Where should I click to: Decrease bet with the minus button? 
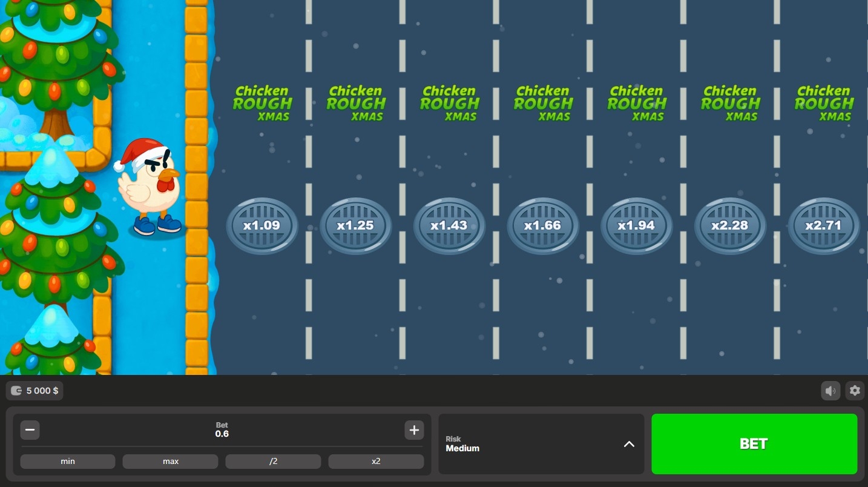pyautogui.click(x=30, y=430)
